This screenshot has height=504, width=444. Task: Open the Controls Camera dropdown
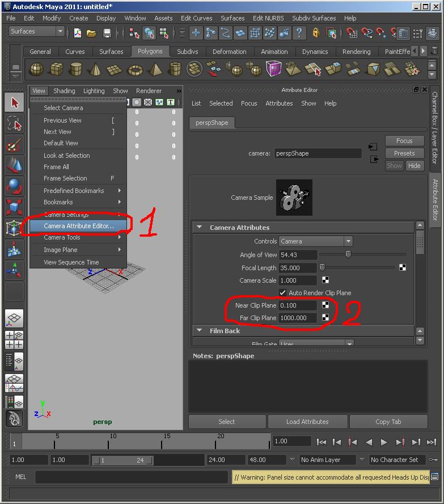(316, 241)
